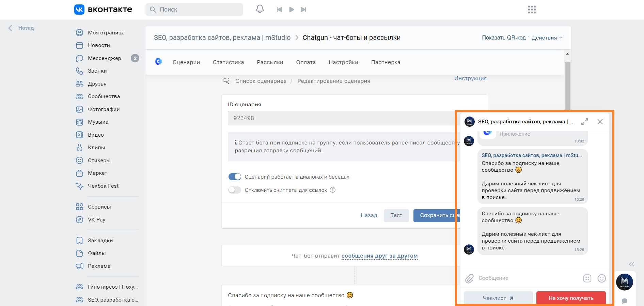Click the Сохранить сценарий button
Image resolution: width=644 pixels, height=306 pixels.
(x=437, y=216)
